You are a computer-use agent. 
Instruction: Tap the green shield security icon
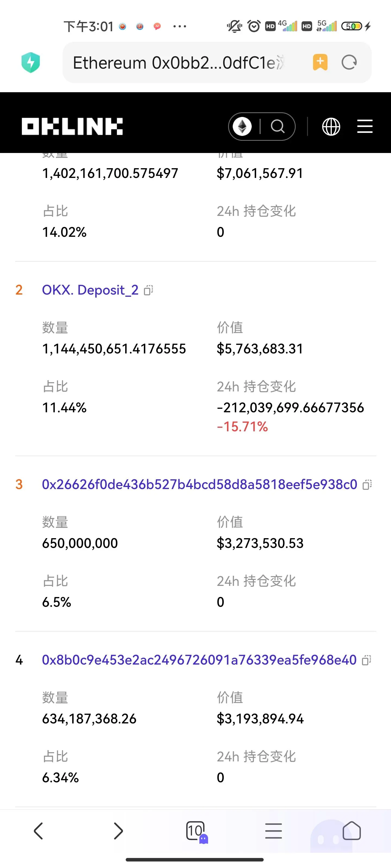click(31, 62)
